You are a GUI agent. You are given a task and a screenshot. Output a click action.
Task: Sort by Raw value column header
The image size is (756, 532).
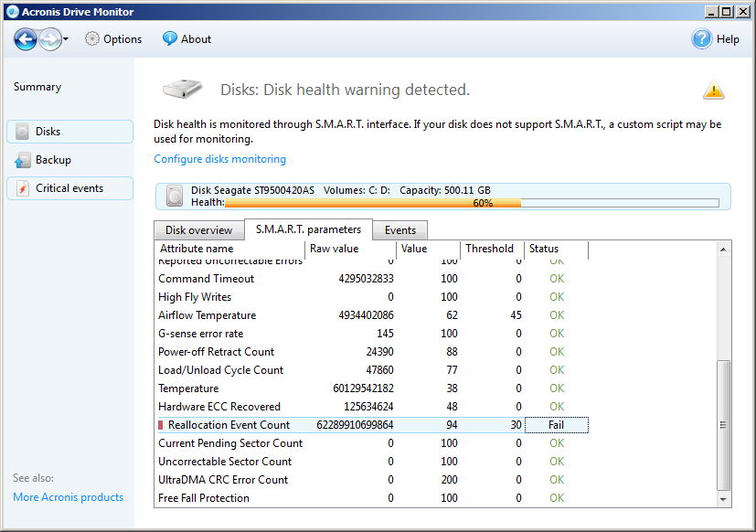(350, 249)
